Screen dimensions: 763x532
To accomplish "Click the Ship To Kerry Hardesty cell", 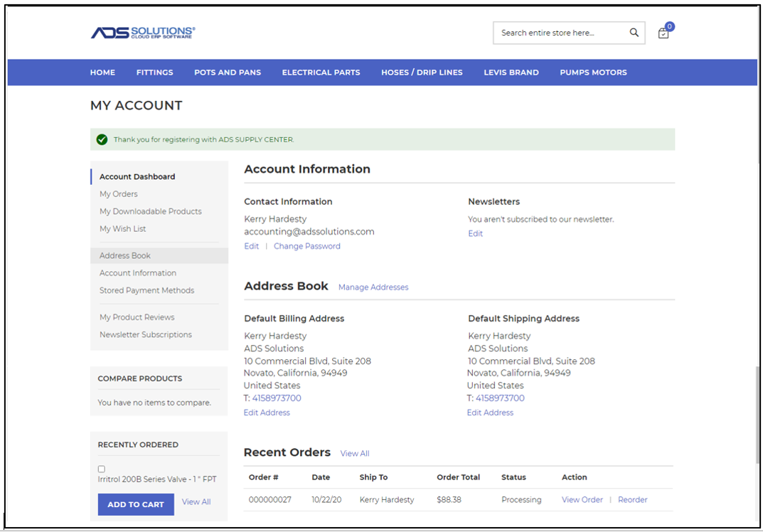I will (387, 500).
